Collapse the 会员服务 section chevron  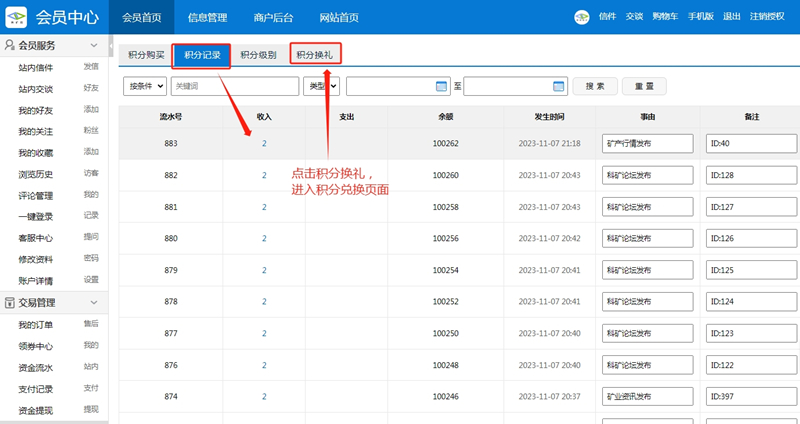coord(94,46)
